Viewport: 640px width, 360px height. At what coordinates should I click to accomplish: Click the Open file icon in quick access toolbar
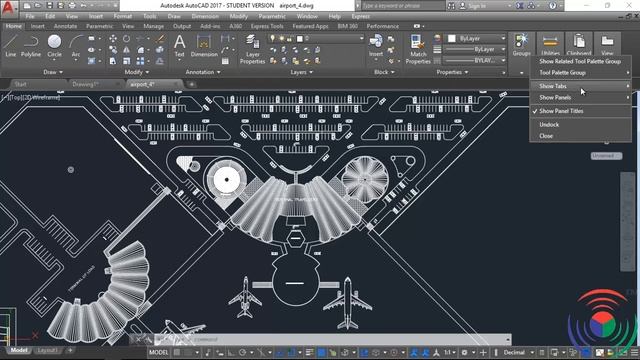pyautogui.click(x=38, y=6)
